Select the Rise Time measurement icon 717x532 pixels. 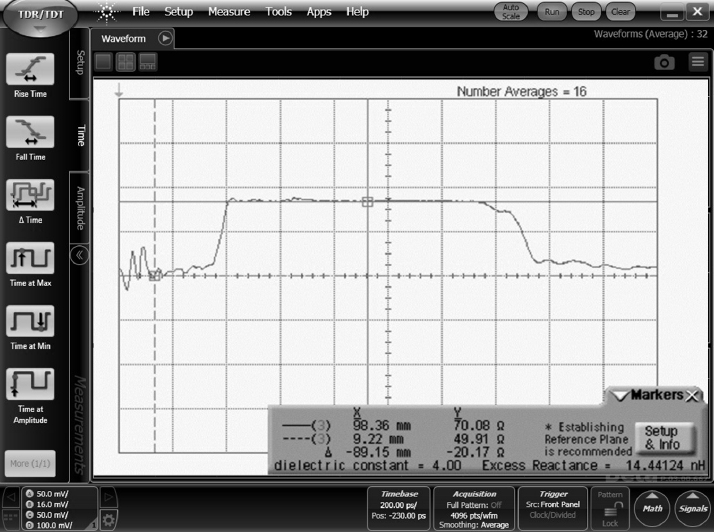[x=30, y=69]
